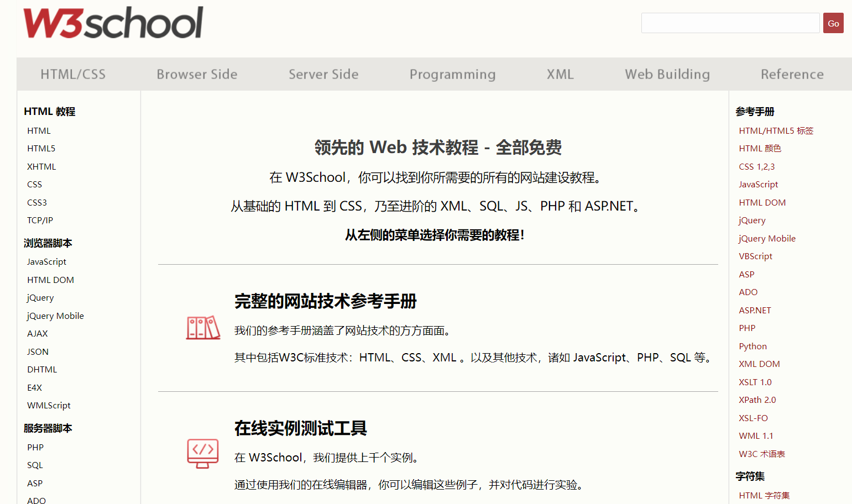Open JavaScript reference in right sidebar
852x504 pixels.
758,184
